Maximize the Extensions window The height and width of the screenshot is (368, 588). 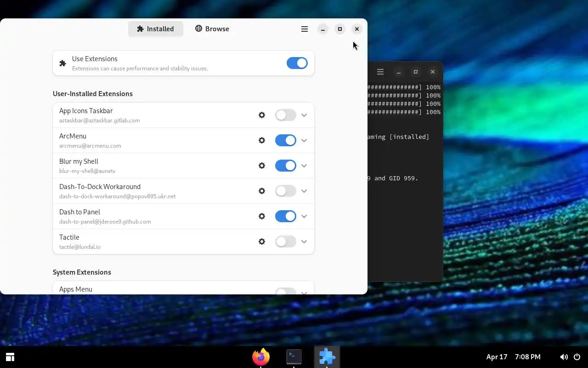coord(340,29)
